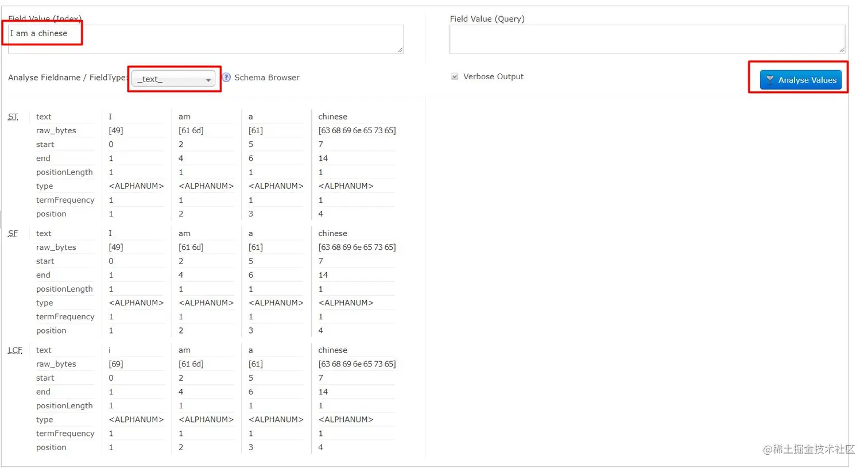Click 'raw_bytes' label in LCF section
This screenshot has width=868, height=468.
[56, 363]
